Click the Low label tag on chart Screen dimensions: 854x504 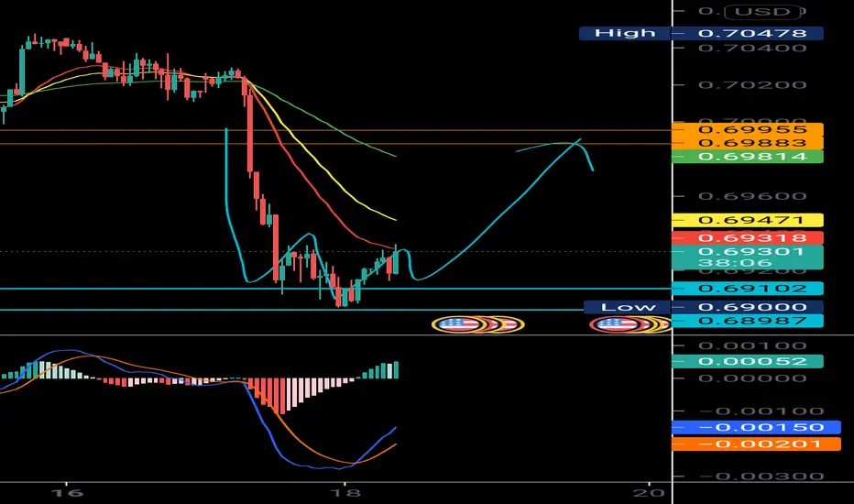pos(628,307)
